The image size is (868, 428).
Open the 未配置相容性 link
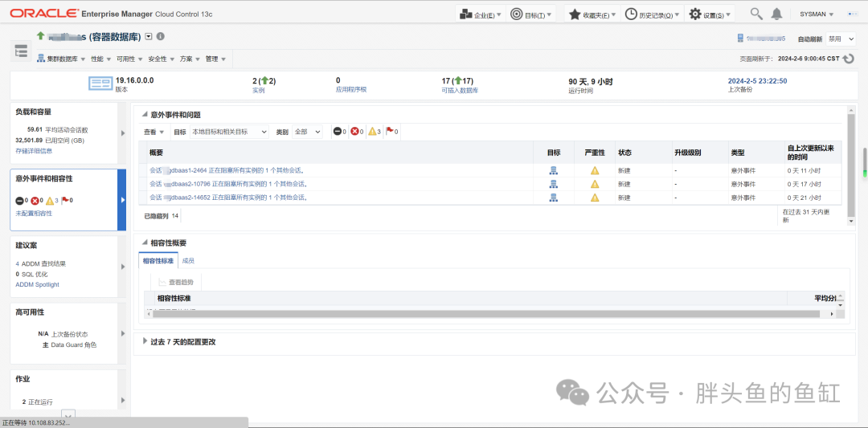[35, 213]
